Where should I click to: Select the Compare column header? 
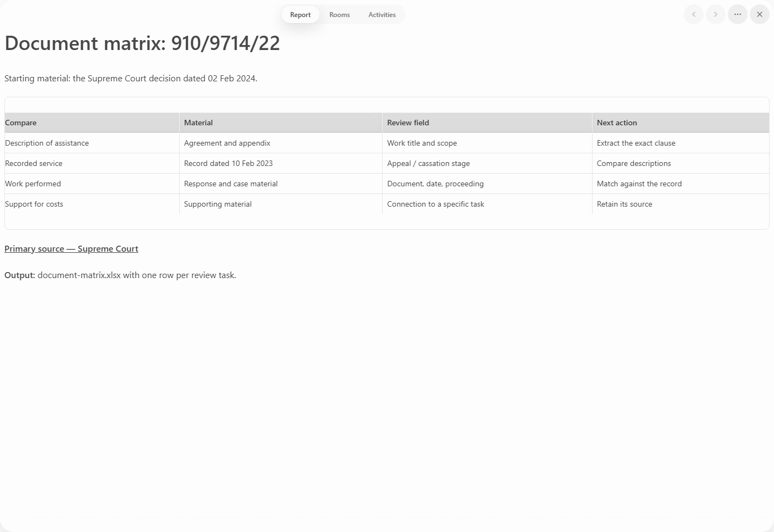[x=92, y=123]
